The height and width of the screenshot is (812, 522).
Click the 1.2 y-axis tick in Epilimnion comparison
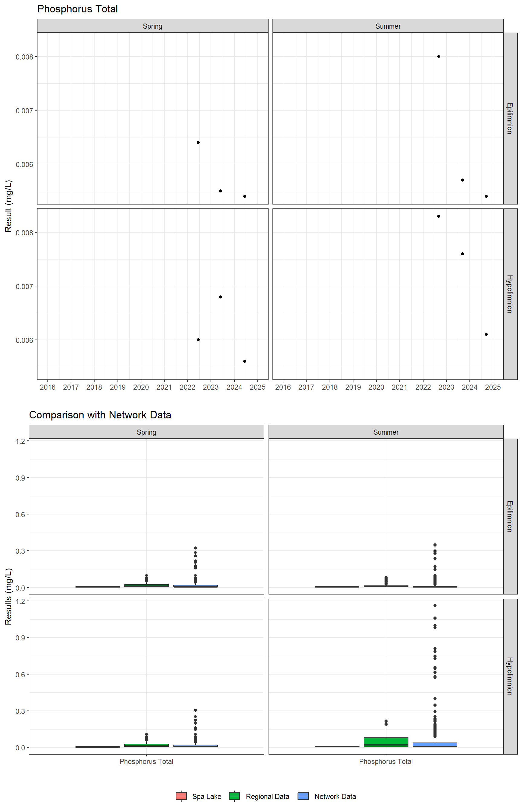pyautogui.click(x=20, y=441)
